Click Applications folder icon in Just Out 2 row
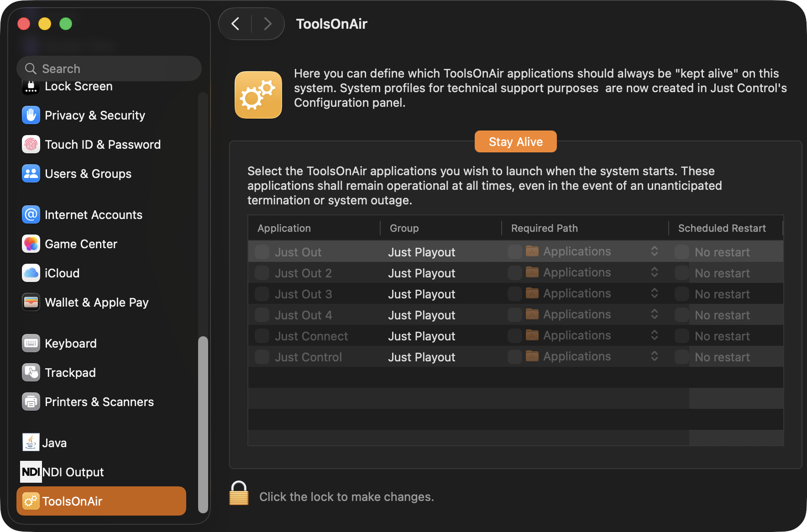The image size is (807, 532). (532, 272)
